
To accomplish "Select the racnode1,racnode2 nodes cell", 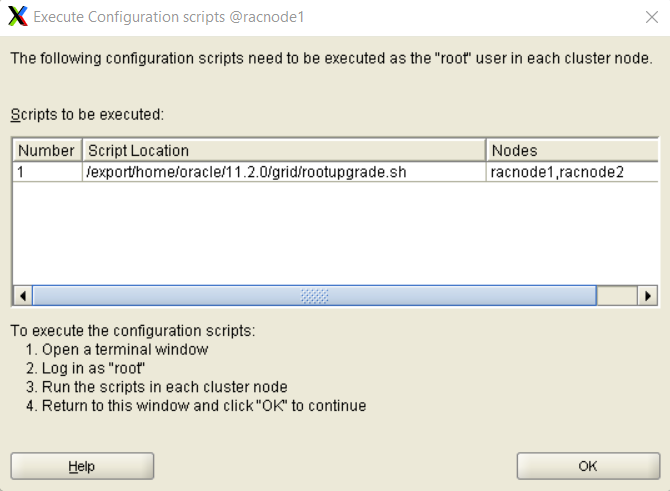I will coord(572,172).
